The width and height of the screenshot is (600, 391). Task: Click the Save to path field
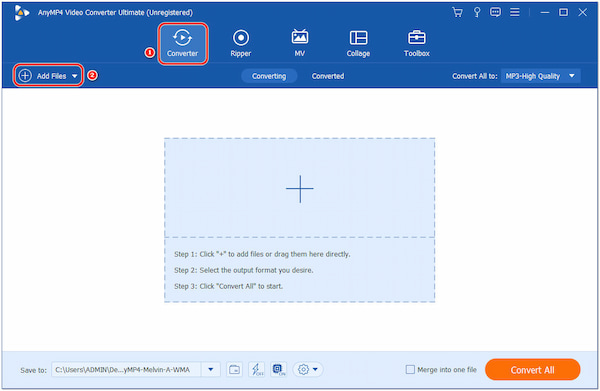(126, 370)
